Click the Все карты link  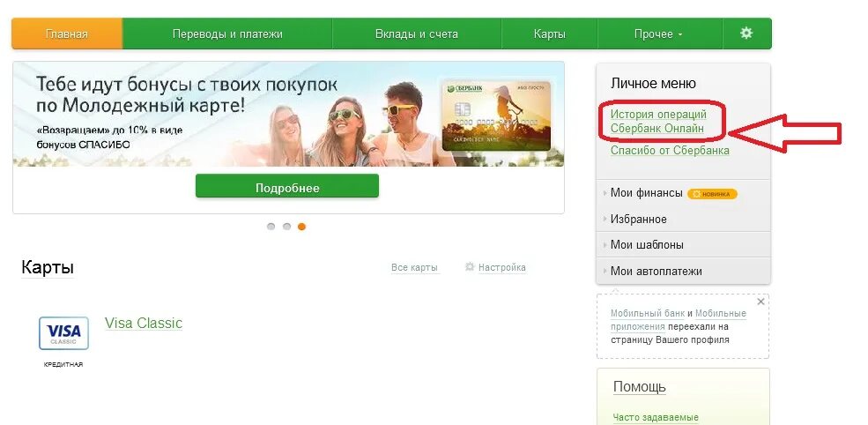coord(415,268)
